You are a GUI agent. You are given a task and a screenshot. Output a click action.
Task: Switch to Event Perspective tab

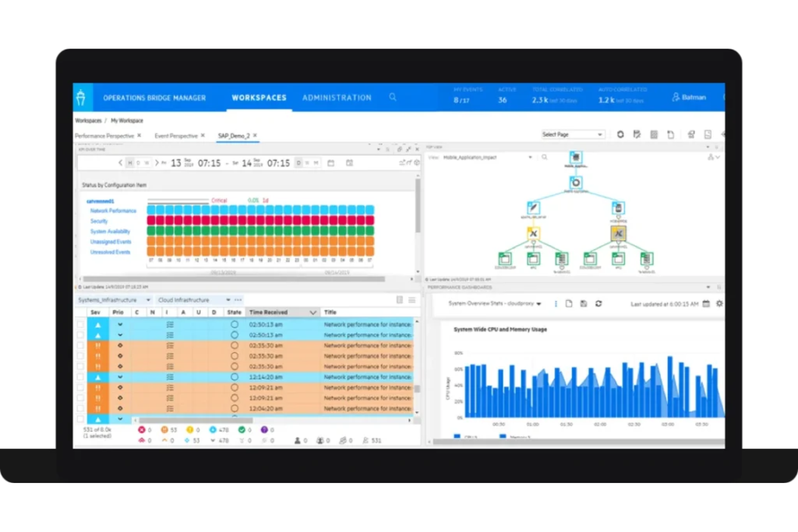pyautogui.click(x=176, y=136)
